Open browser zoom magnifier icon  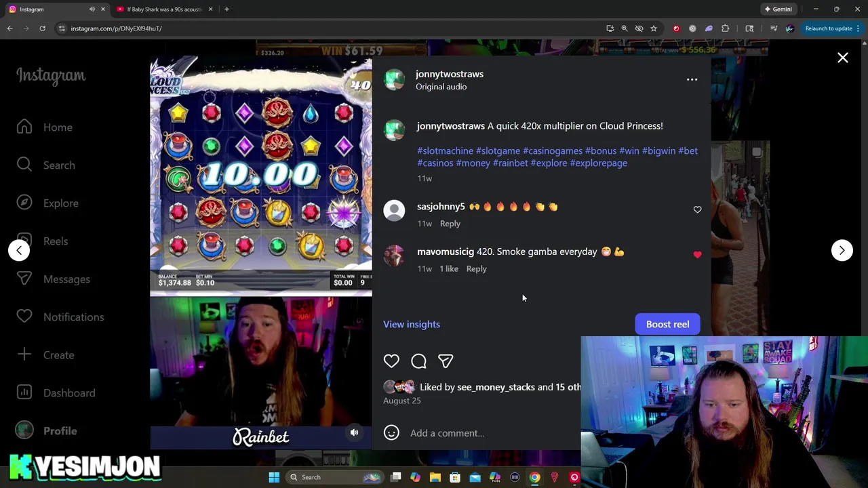click(x=624, y=28)
